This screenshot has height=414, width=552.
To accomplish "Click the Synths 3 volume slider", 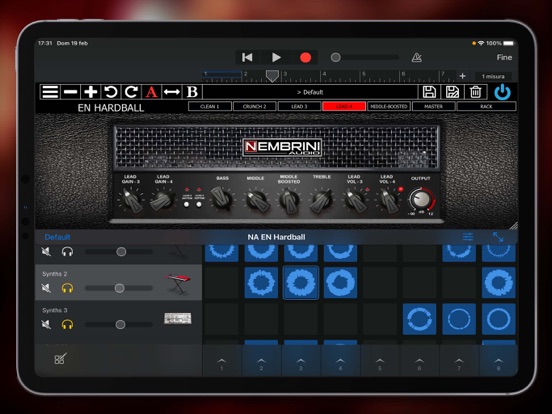I will [x=119, y=325].
